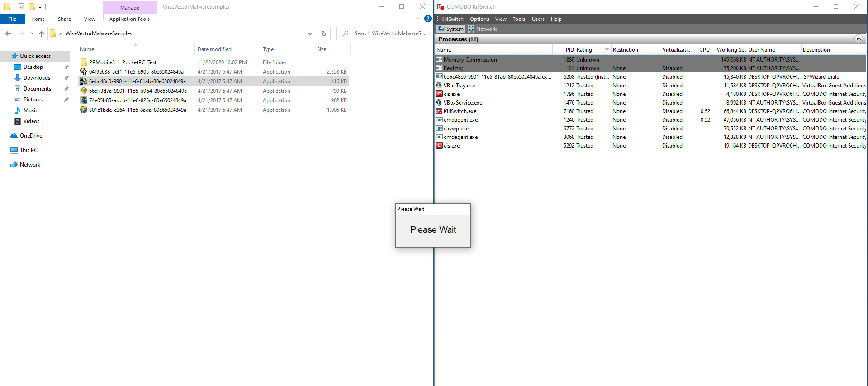Collapse the Processes (11) section

click(858, 39)
